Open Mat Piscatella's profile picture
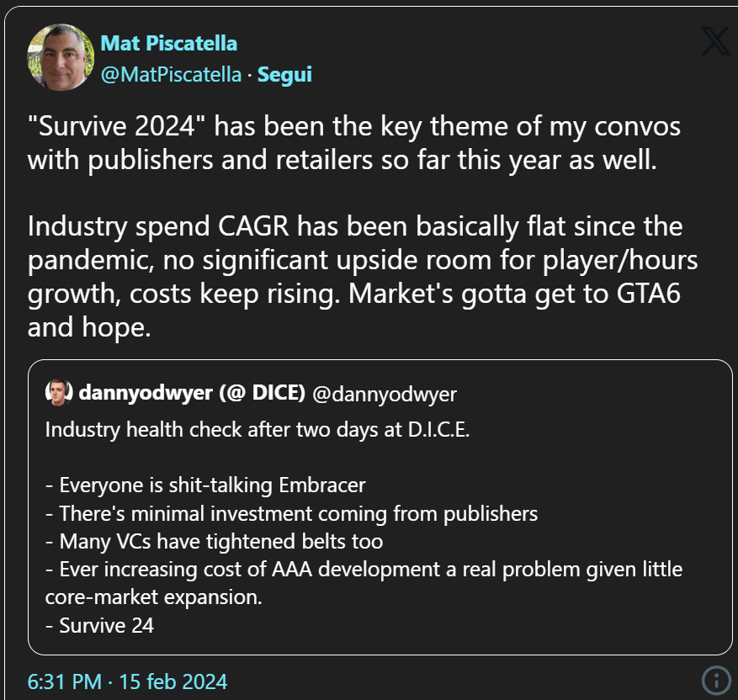 tap(60, 57)
